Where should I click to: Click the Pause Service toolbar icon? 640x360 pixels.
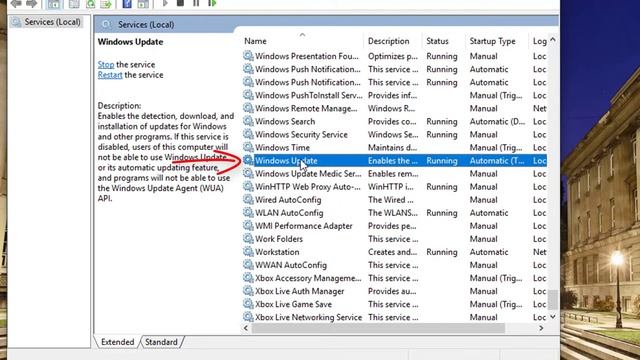(x=196, y=3)
